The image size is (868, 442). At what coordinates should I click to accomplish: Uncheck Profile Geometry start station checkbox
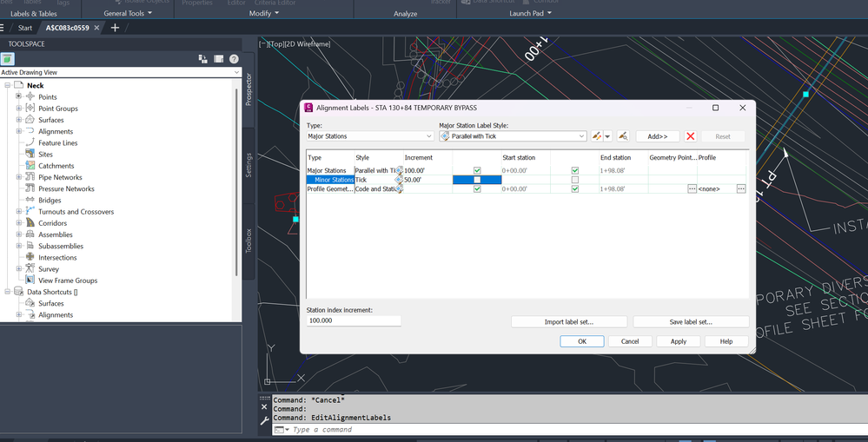(x=477, y=189)
